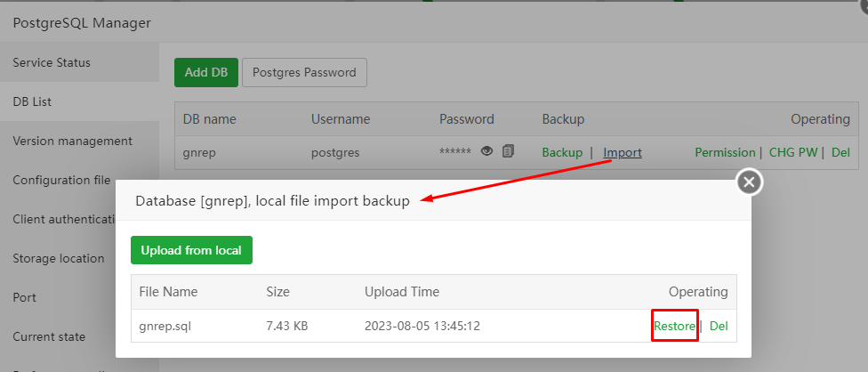Go to the Configuration file tab
The height and width of the screenshot is (372, 868).
[x=61, y=180]
